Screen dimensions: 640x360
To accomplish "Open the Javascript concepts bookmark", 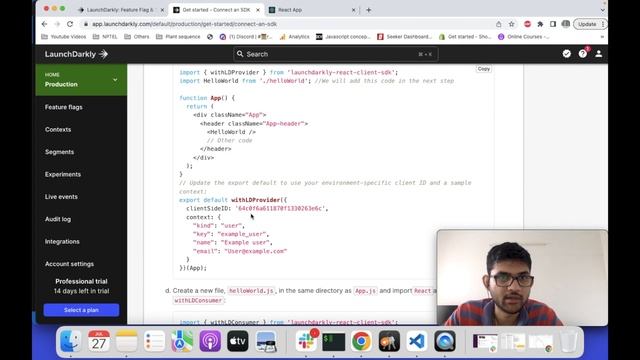I will 343,37.
